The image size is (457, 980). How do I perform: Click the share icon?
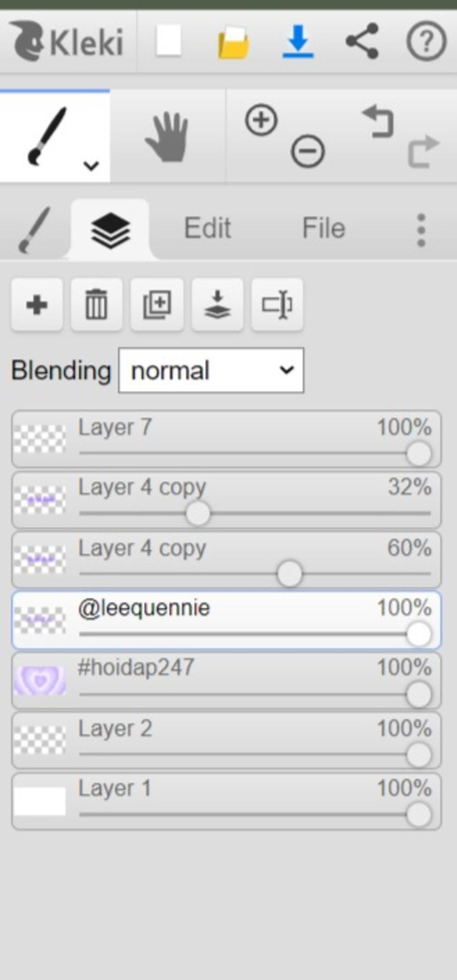[x=362, y=41]
